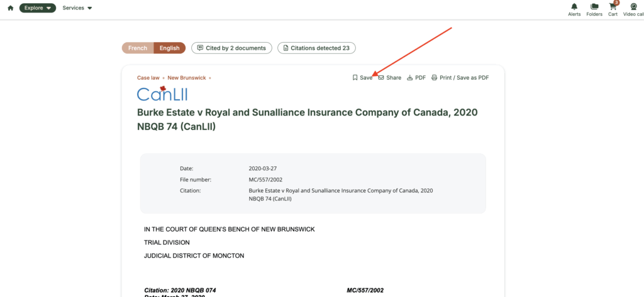Select English language toggle
This screenshot has width=644, height=297.
170,48
